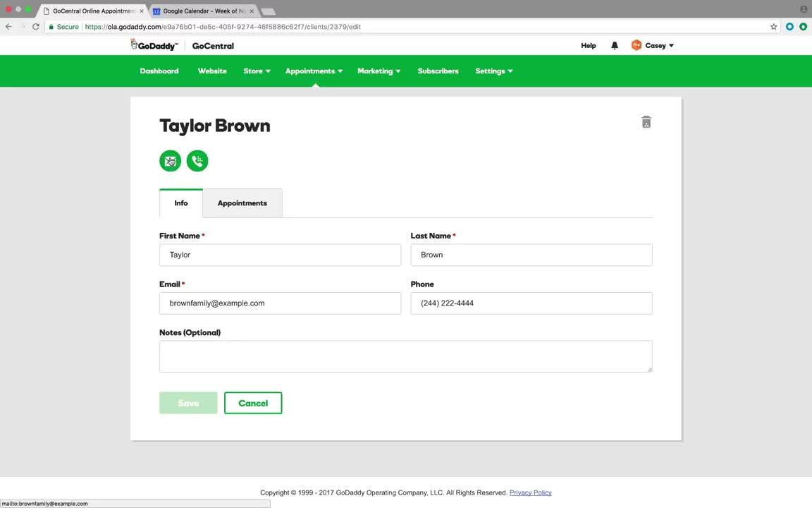Go to the Dashboard page

(159, 71)
